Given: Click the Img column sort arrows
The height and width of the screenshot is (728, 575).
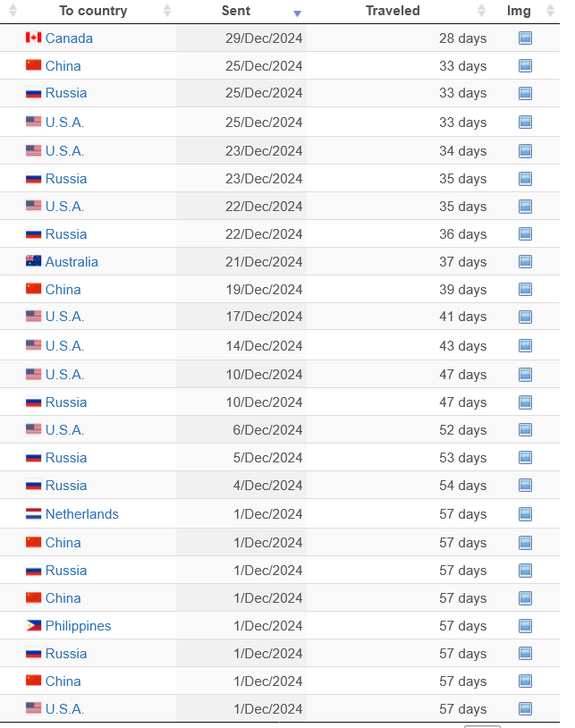Looking at the screenshot, I should click(x=548, y=12).
